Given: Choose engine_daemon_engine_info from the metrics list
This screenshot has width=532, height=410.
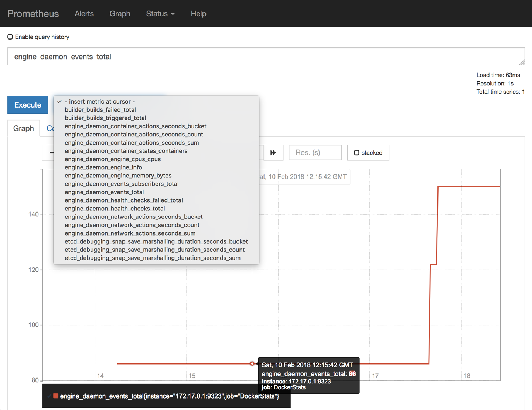Looking at the screenshot, I should 103,167.
